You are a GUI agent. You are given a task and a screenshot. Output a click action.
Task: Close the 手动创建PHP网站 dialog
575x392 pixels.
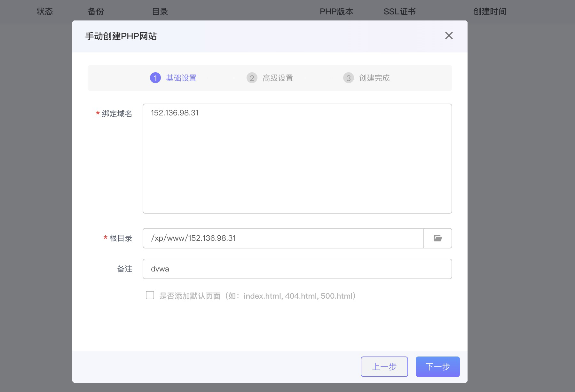[449, 35]
